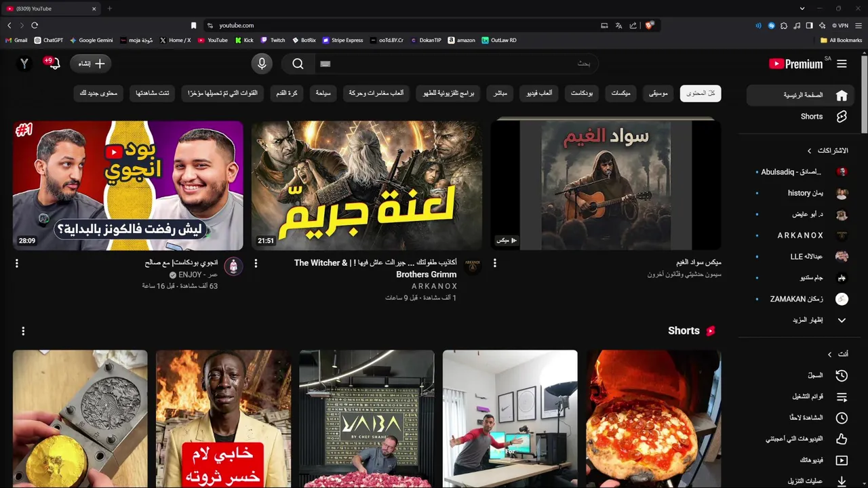Open the YABA restaurant Short thumbnail

point(367,419)
